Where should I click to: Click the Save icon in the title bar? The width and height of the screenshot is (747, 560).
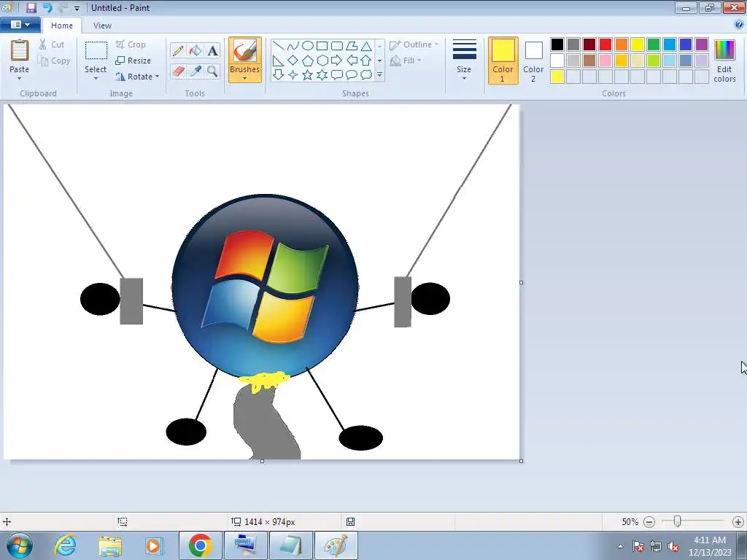[31, 7]
